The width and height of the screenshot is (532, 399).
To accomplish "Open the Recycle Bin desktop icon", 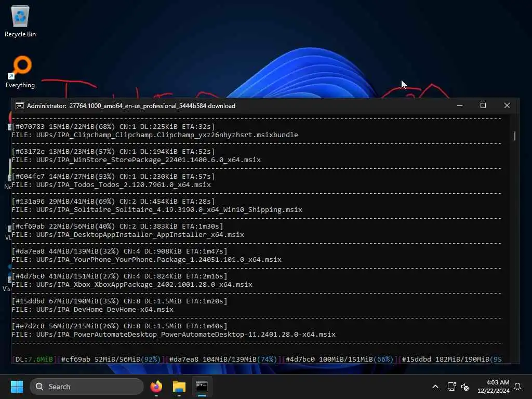I will click(20, 21).
